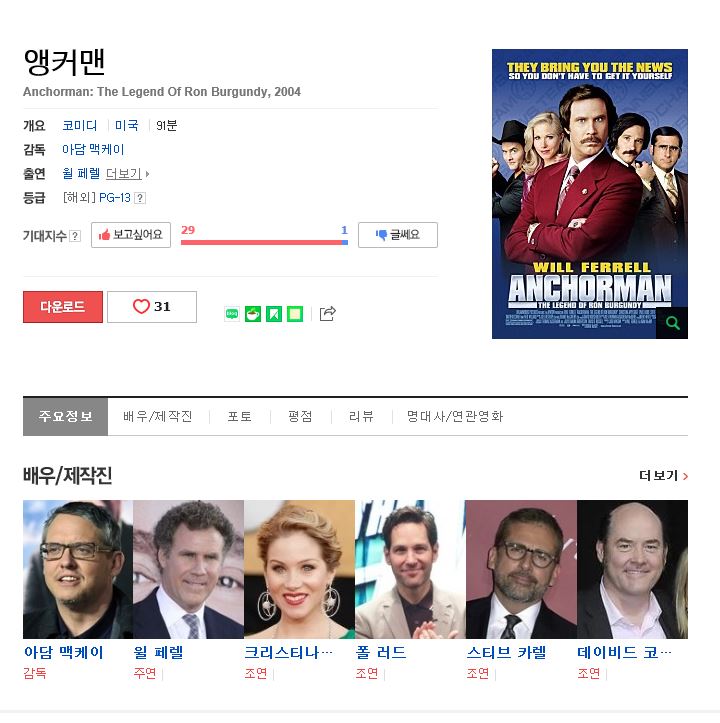Select the 명대사/연관영화 tab
Image resolution: width=720 pixels, height=723 pixels.
[x=455, y=416]
